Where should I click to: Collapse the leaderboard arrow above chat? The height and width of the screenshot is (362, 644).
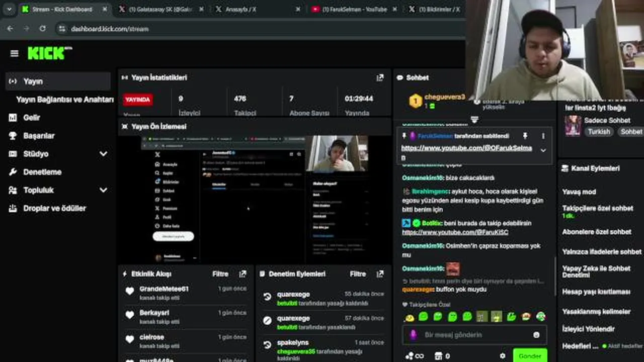(474, 120)
